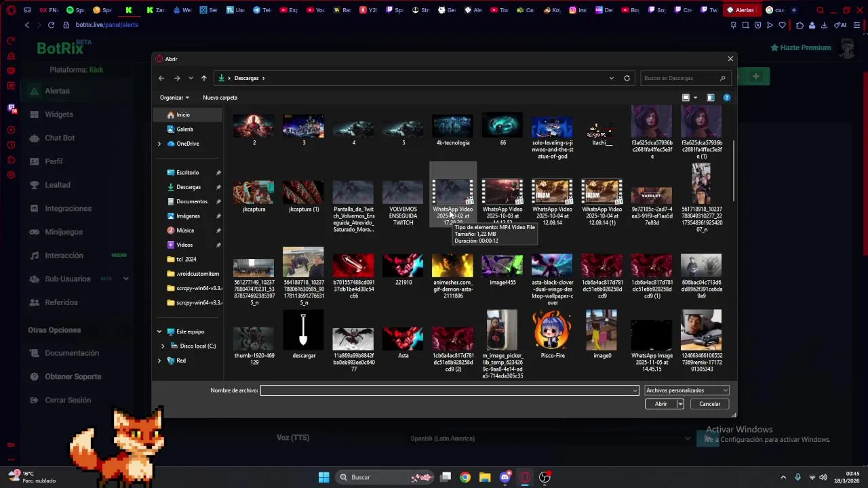Open the Organizar dropdown menu

tap(174, 98)
